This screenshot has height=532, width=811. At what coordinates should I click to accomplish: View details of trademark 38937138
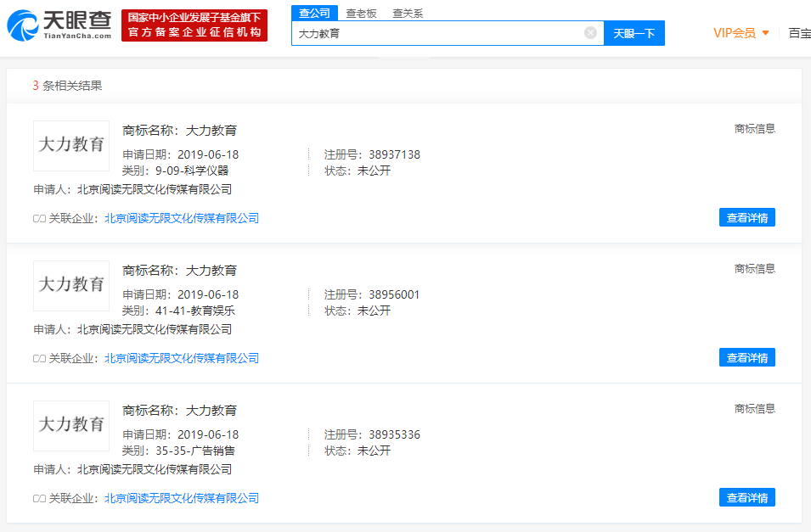(746, 218)
